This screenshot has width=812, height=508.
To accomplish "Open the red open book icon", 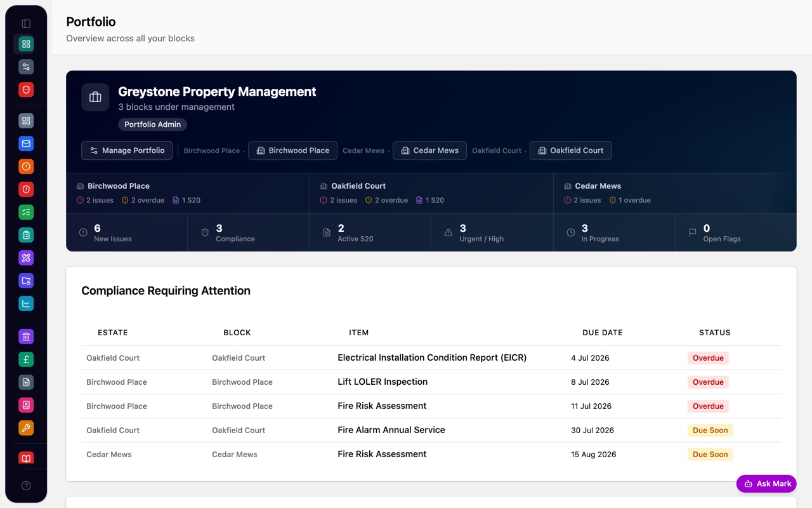I will [x=26, y=458].
